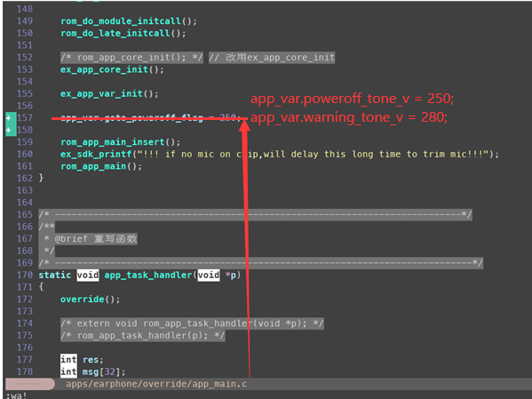Image resolution: width=532 pixels, height=399 pixels.
Task: Click on override() call on line 172
Action: coord(91,299)
